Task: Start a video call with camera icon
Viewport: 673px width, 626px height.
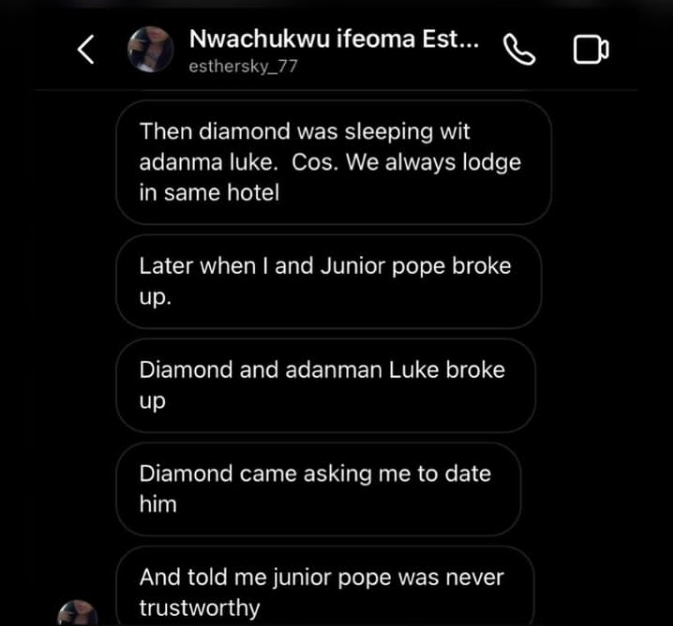Action: 591,50
